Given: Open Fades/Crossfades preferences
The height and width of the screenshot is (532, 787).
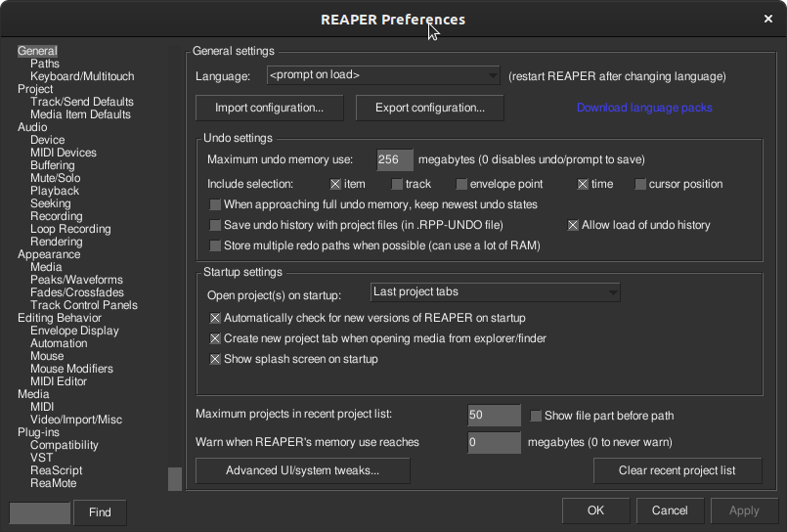Looking at the screenshot, I should 77,292.
